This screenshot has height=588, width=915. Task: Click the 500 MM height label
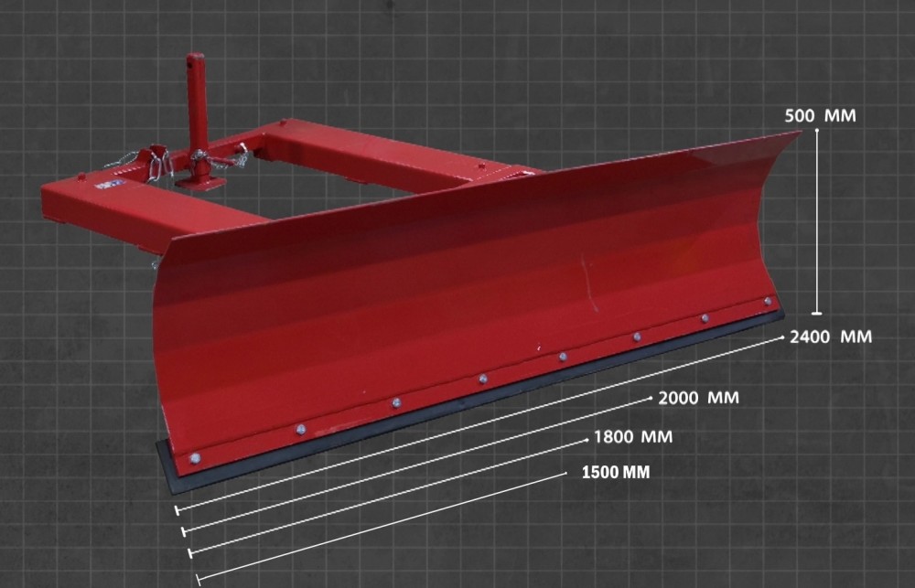[x=820, y=115]
